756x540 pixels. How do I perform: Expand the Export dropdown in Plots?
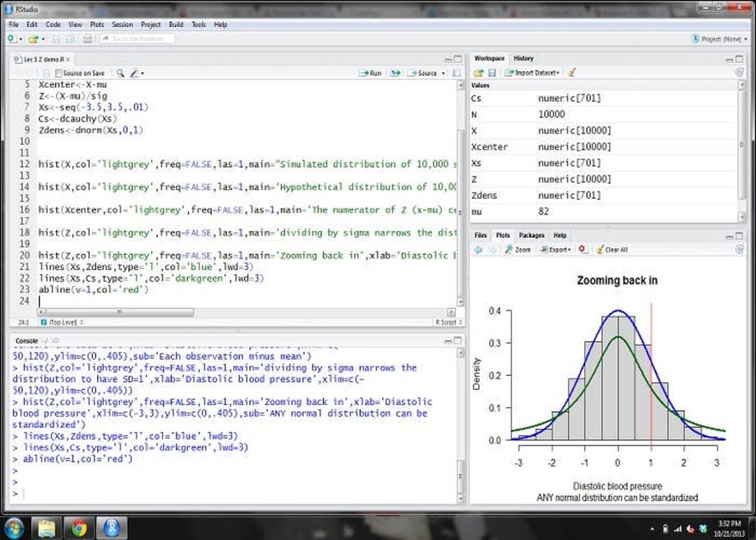click(557, 250)
